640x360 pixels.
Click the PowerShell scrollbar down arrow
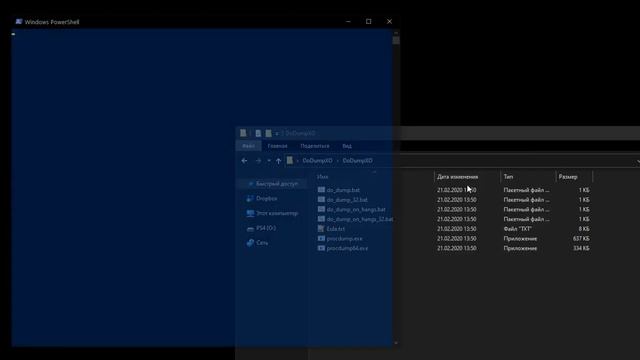click(x=396, y=343)
